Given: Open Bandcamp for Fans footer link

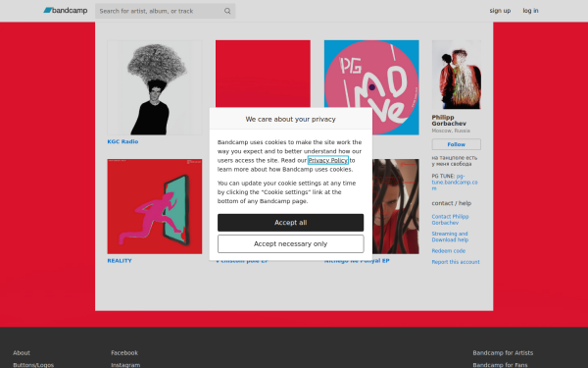Looking at the screenshot, I should (500, 365).
